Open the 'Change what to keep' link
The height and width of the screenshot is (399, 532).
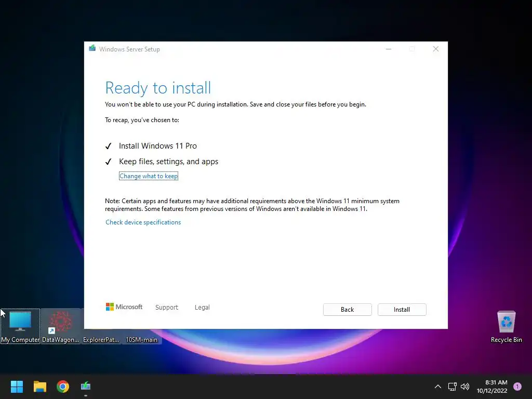(148, 176)
